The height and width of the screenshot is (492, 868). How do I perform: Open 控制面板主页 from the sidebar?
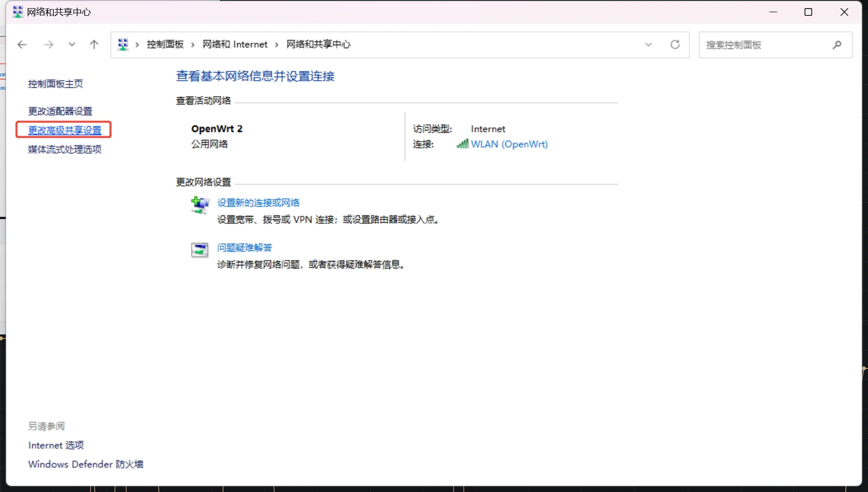pos(55,83)
